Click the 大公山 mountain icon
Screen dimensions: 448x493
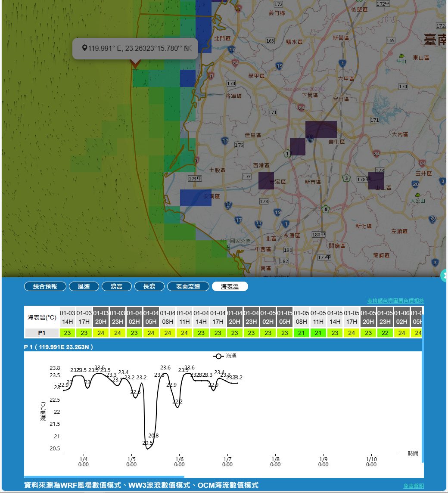417,194
